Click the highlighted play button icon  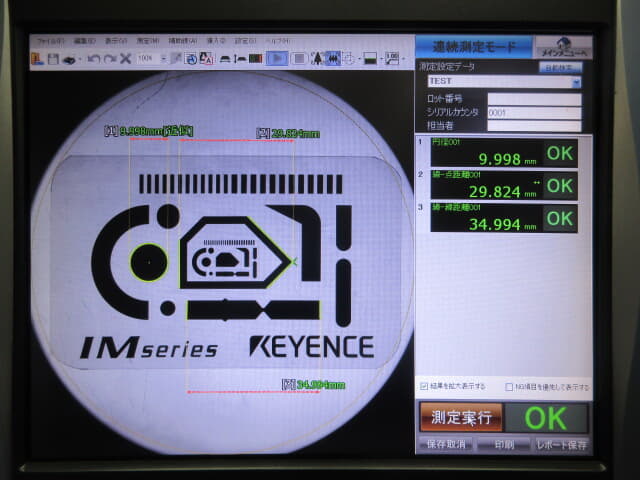pyautogui.click(x=277, y=59)
